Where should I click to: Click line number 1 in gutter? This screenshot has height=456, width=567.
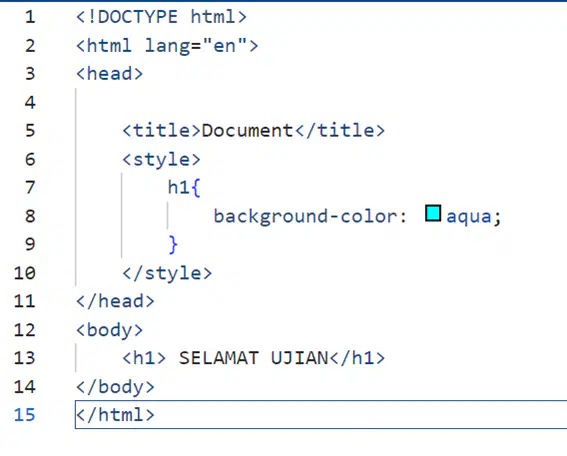[30, 17]
